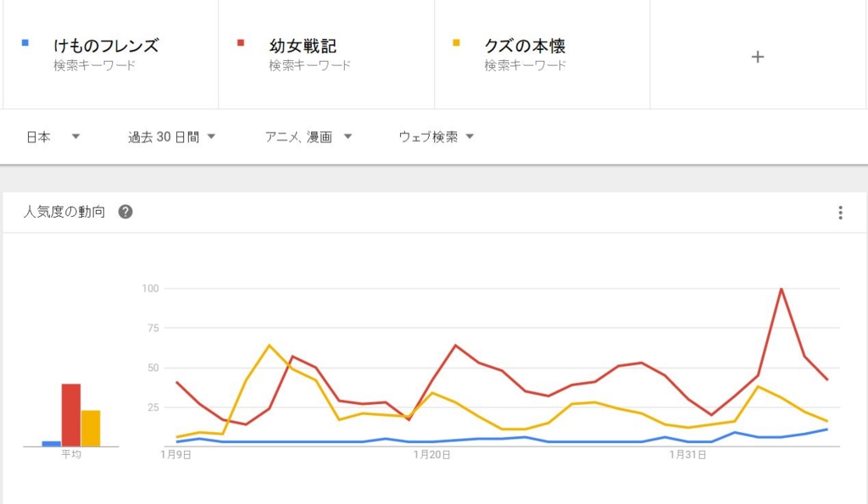Click the 人気度の動向 section heading

click(64, 212)
